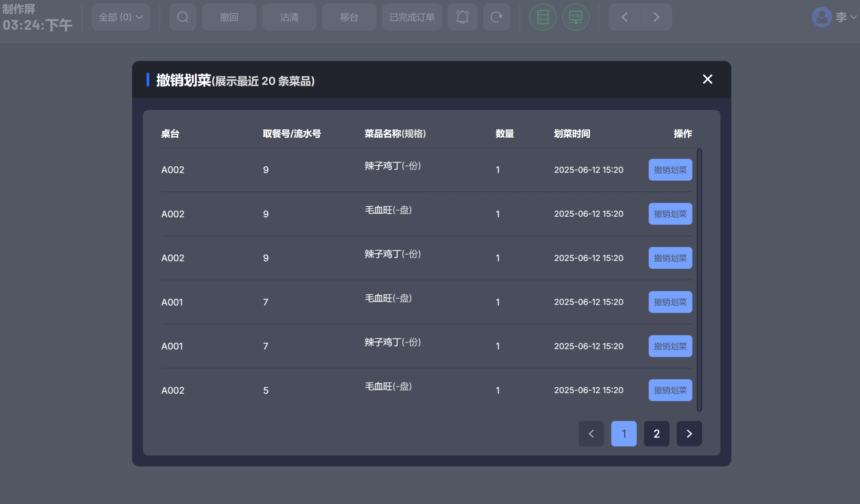Select the green kds monitor icon

pyautogui.click(x=575, y=17)
